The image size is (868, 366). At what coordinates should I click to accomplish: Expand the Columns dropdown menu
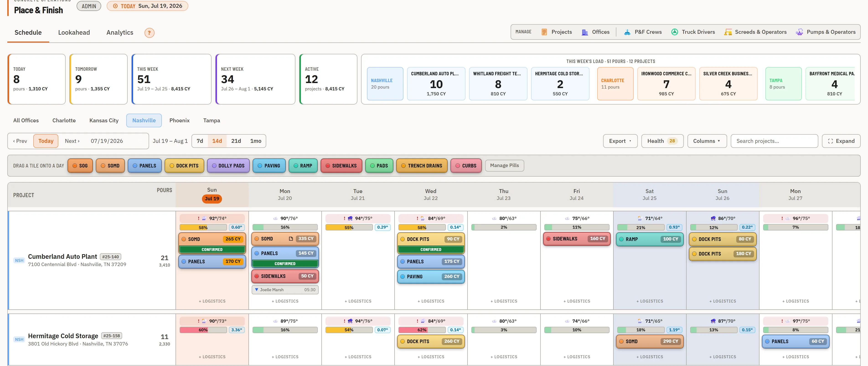tap(707, 141)
